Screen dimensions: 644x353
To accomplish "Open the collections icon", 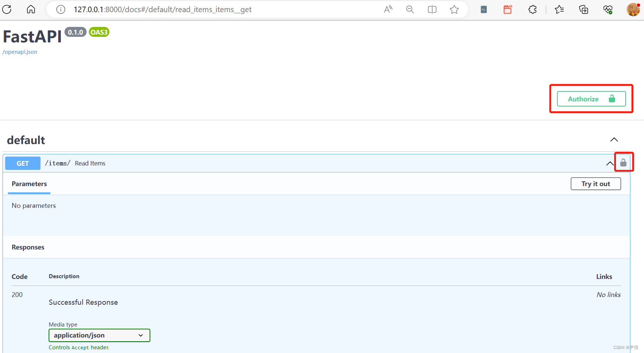I will click(x=584, y=10).
